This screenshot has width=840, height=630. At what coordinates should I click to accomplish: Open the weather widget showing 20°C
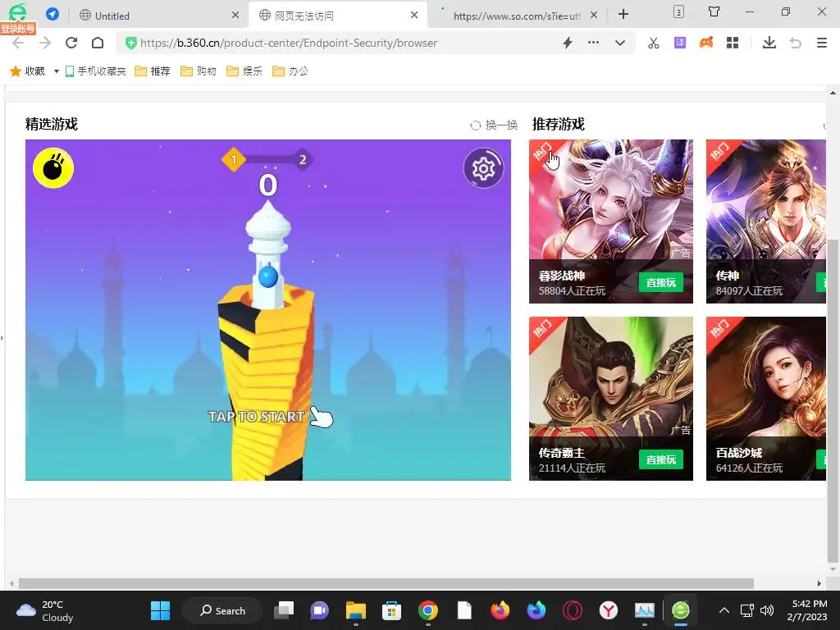tap(45, 610)
